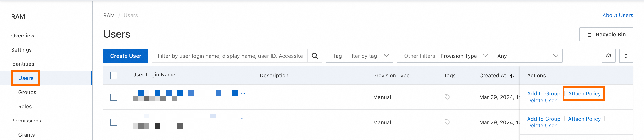This screenshot has height=140, width=644.
Task: Check the second user row checkbox
Action: pyautogui.click(x=114, y=122)
